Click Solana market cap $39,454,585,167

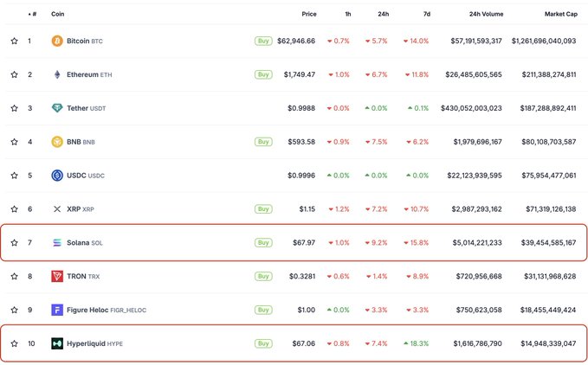point(549,242)
